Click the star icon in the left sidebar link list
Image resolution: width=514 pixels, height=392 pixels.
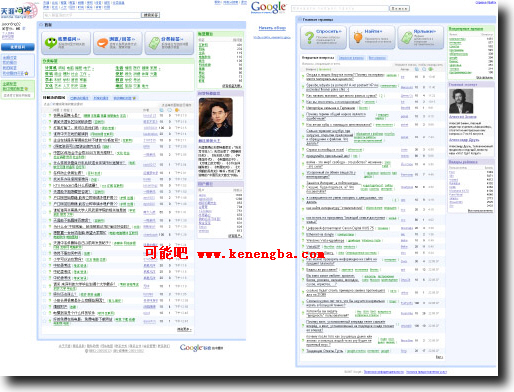(26, 73)
